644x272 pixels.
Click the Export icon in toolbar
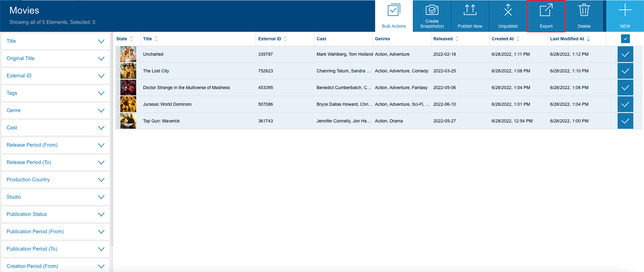coord(546,10)
